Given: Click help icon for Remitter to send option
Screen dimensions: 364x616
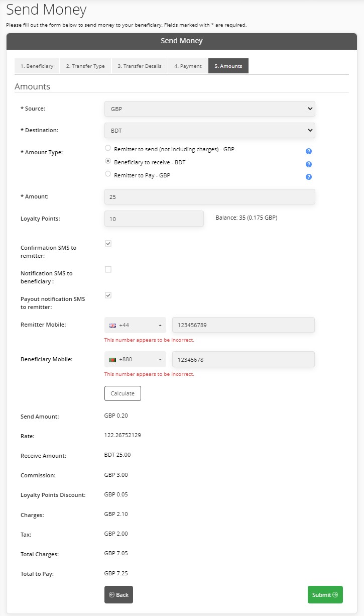Looking at the screenshot, I should (x=309, y=151).
